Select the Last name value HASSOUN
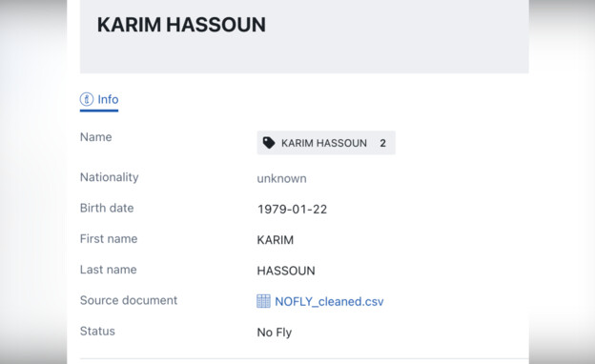The width and height of the screenshot is (595, 364). [x=286, y=271]
